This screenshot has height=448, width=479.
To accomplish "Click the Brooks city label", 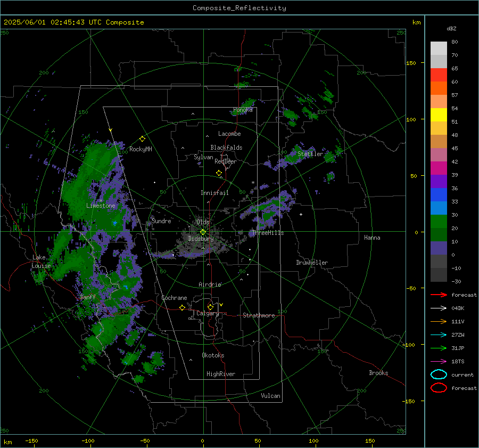I will [x=378, y=373].
